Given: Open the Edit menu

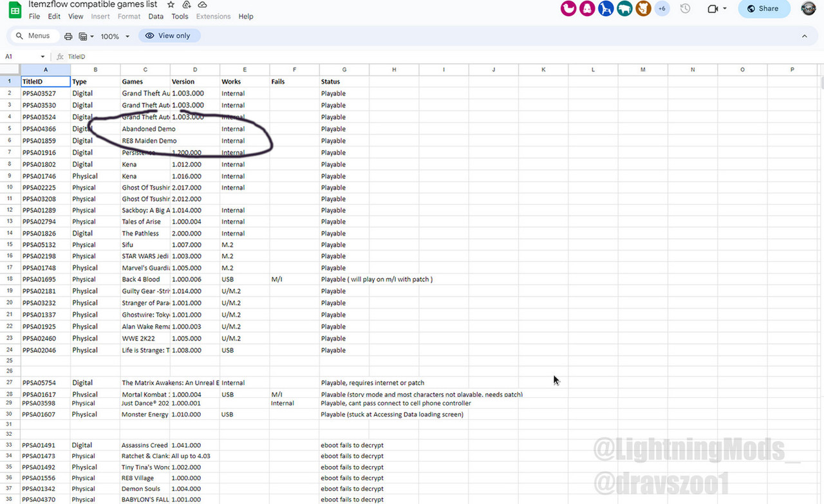Looking at the screenshot, I should click(54, 17).
